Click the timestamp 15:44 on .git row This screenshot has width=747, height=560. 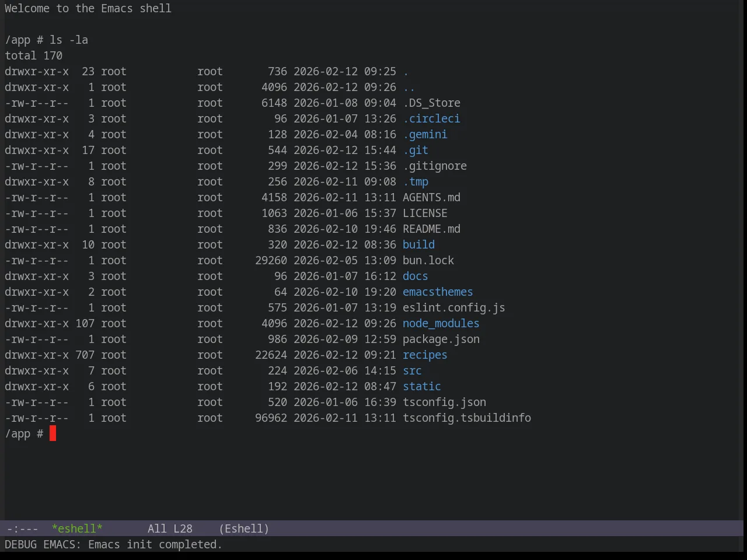point(380,150)
